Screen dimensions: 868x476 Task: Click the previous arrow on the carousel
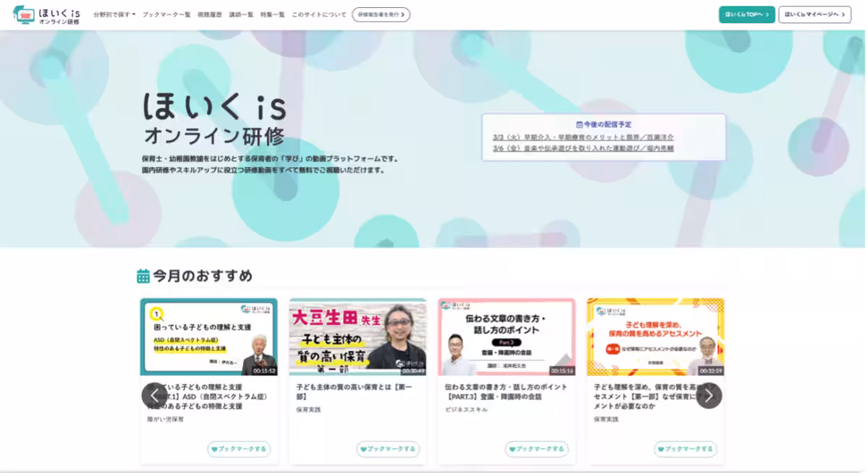click(154, 396)
